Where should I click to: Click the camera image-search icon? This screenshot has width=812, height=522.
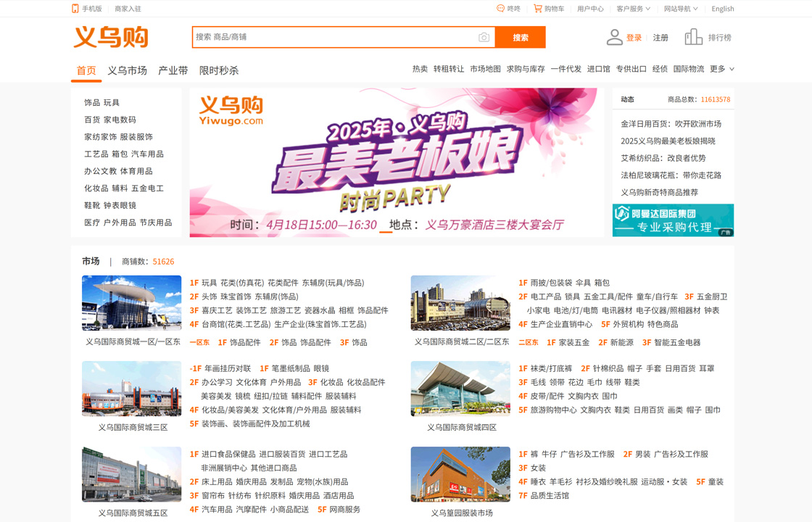tap(484, 37)
